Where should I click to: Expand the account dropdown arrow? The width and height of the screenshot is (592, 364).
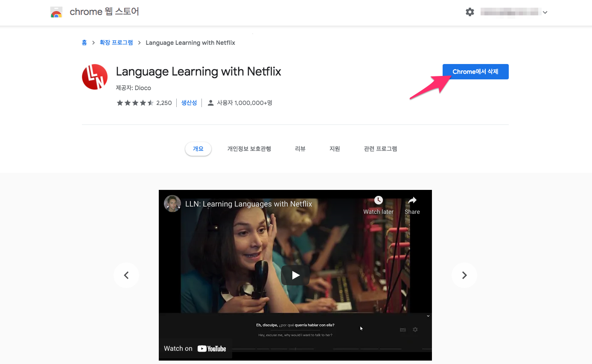tap(545, 12)
